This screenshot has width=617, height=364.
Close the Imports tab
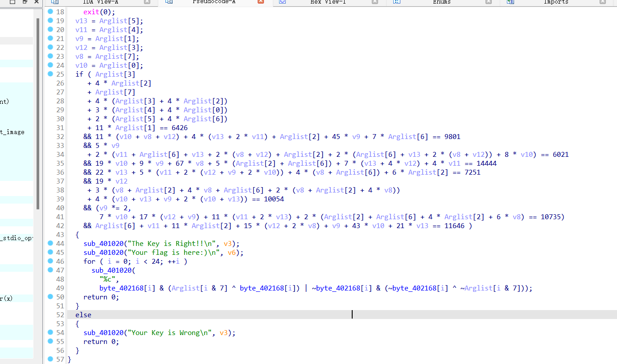coord(603,2)
